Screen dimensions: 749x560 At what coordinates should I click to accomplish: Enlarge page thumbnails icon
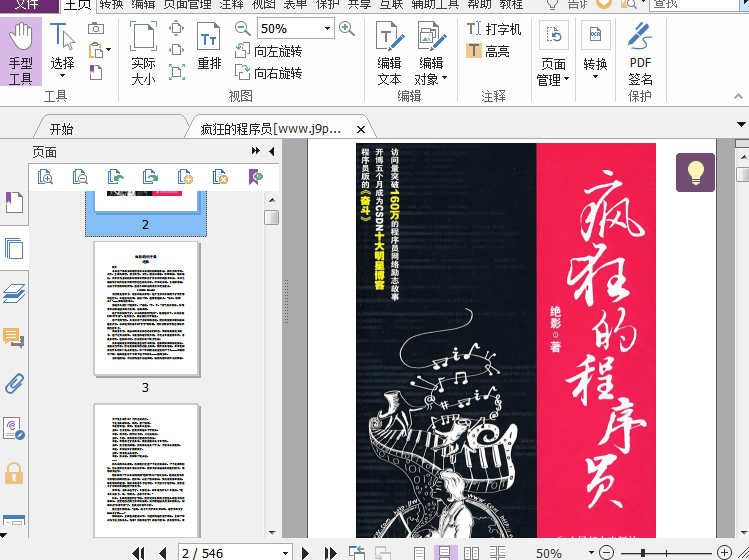[x=45, y=177]
